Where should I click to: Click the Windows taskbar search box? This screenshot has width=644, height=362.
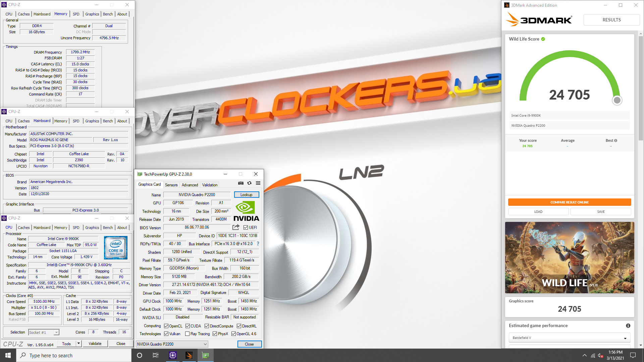74,355
